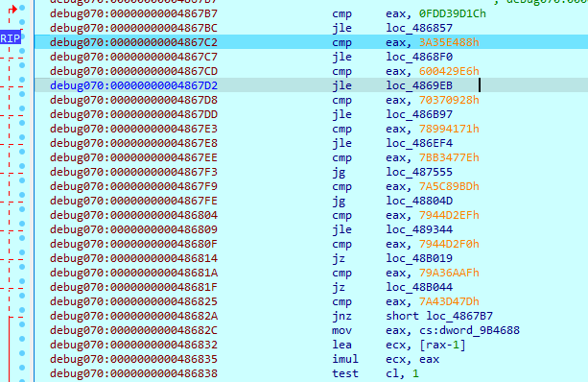This screenshot has height=382, width=588.
Task: Follow jump target loc_487555
Action: (419, 172)
